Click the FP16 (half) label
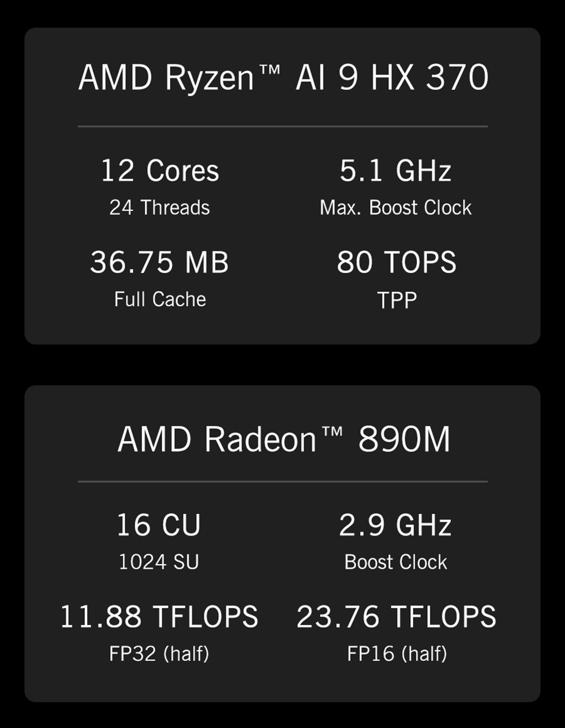Viewport: 565px width, 728px height. click(397, 654)
